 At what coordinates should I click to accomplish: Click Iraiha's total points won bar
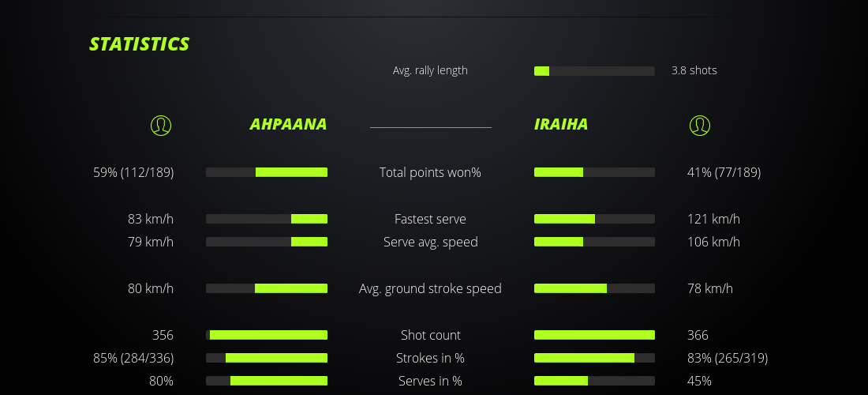tap(594, 172)
